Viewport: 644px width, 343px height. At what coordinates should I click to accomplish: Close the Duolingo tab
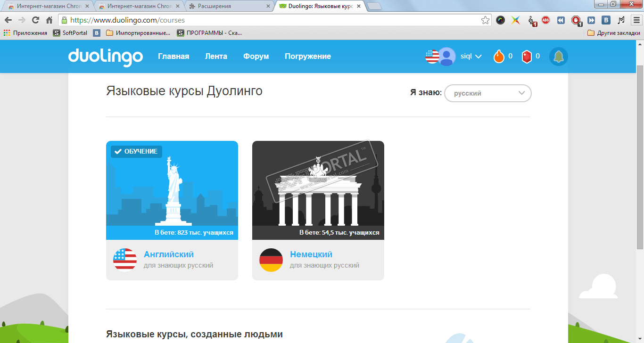tap(359, 7)
